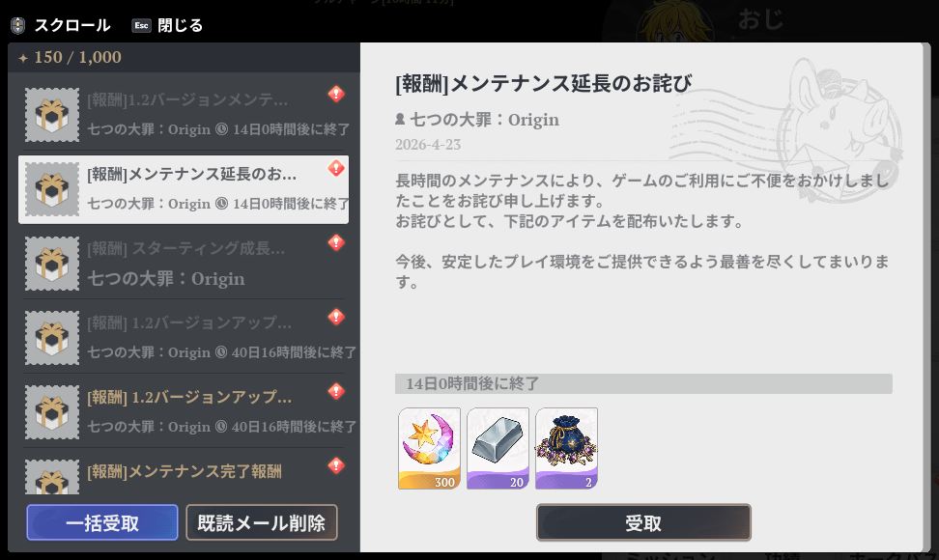
Task: Click the 一括受取 button
Action: click(102, 523)
